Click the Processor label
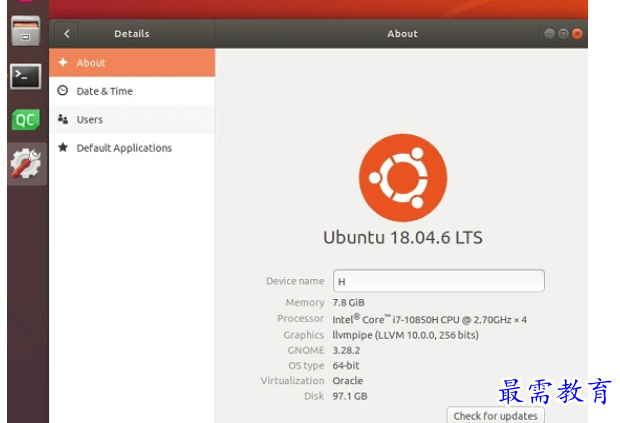Viewport: 620px width, 423px height. coord(301,319)
